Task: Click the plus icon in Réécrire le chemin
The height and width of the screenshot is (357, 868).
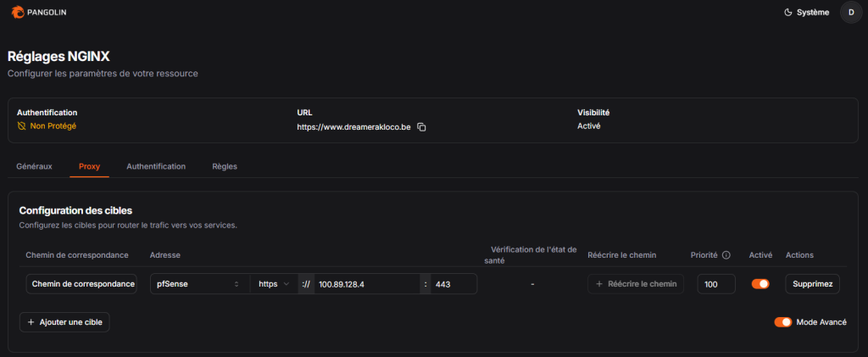Action: [x=600, y=284]
